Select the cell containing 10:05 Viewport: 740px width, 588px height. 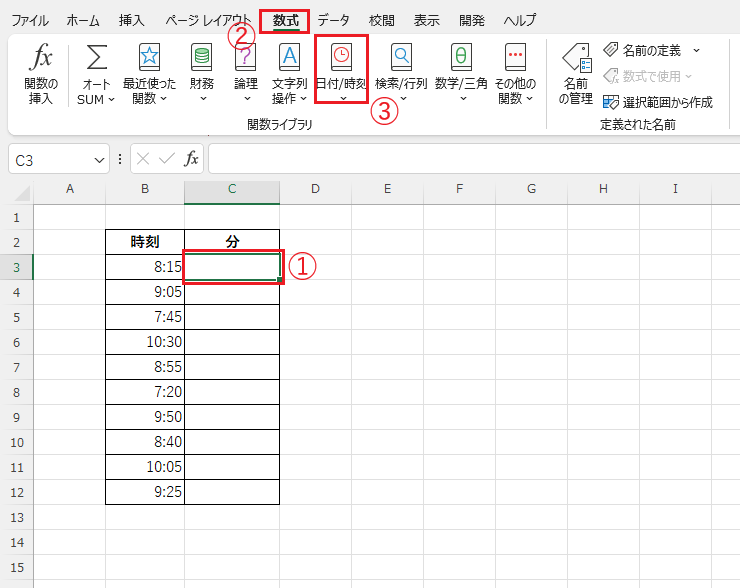(145, 467)
